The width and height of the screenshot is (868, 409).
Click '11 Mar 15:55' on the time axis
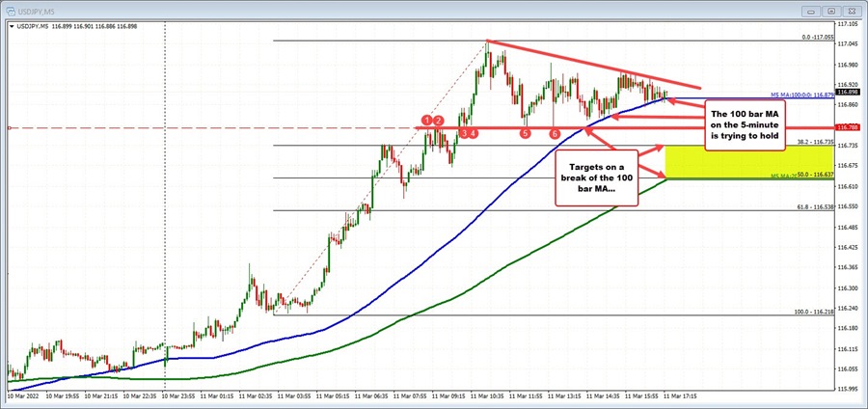coord(640,396)
